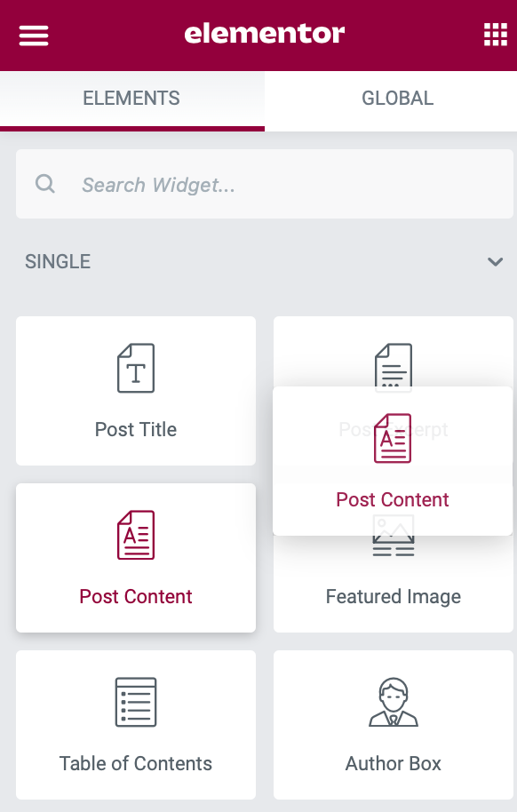Switch to the Global tab
The image size is (517, 812).
[x=397, y=99]
